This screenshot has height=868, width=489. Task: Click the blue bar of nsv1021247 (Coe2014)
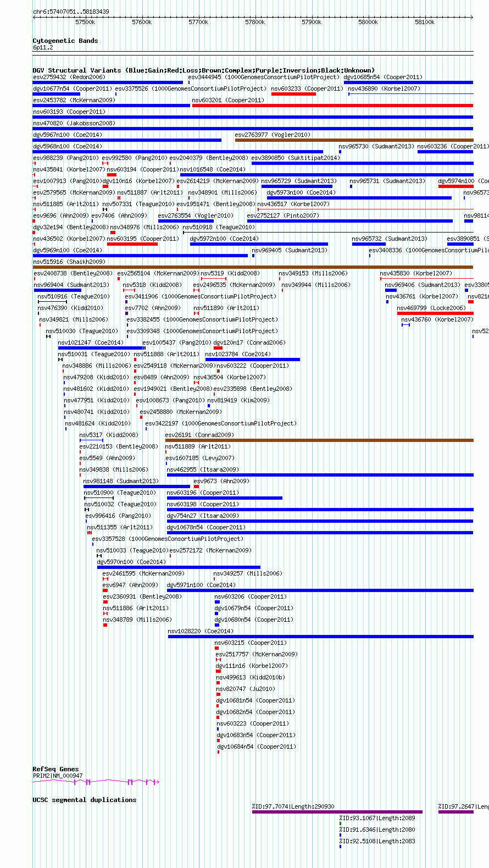point(102,348)
